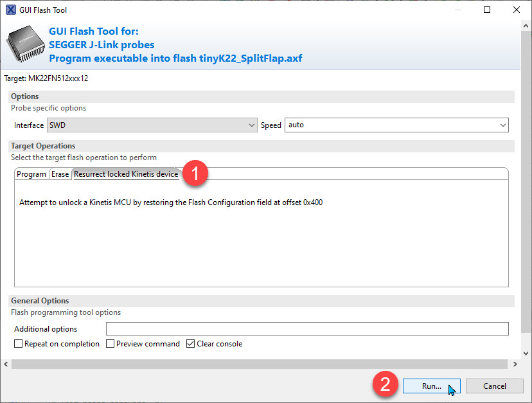The width and height of the screenshot is (532, 403).
Task: Check the Preview command option
Action: click(x=111, y=344)
